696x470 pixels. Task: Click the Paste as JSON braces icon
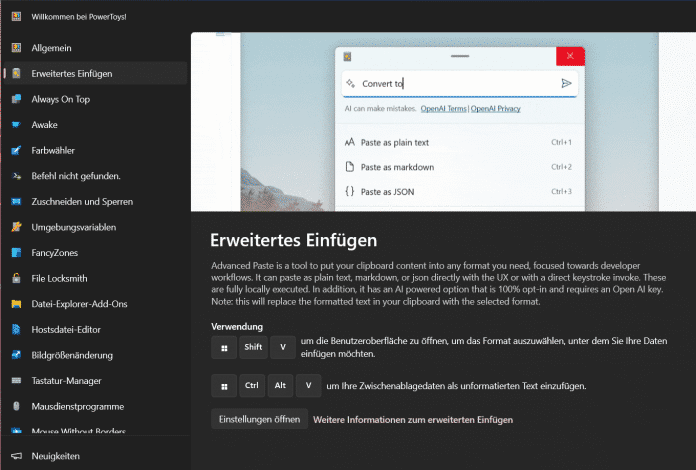pos(350,191)
